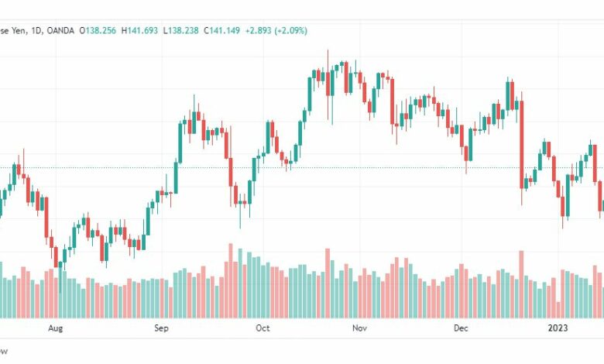Image resolution: width=604 pixels, height=364 pixels.
Task: Click the 2023 label on time axis
Action: 558,328
